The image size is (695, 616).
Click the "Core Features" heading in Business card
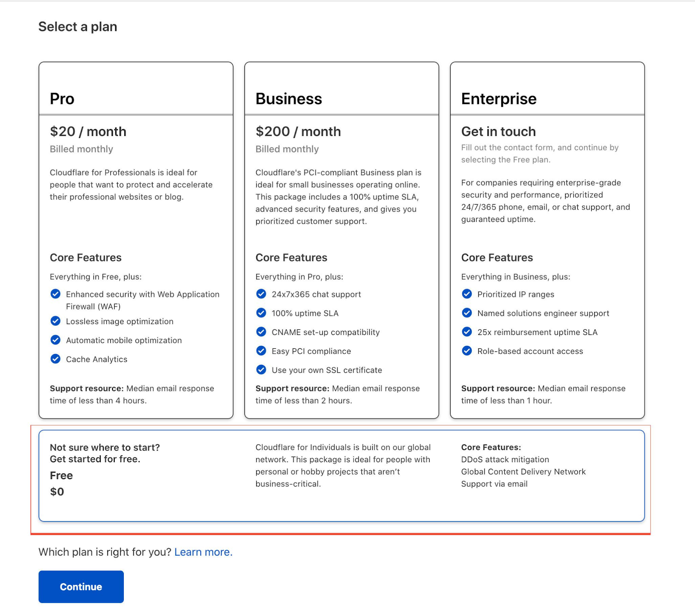tap(291, 258)
